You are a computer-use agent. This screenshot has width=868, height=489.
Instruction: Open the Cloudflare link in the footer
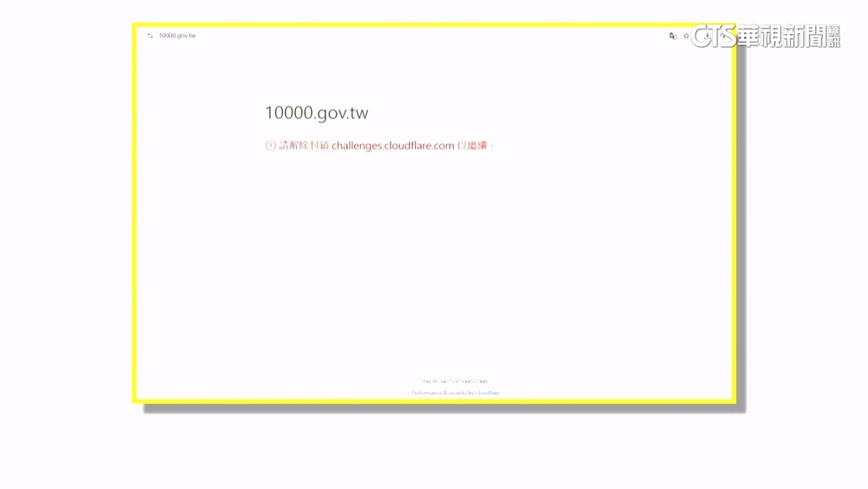[487, 393]
